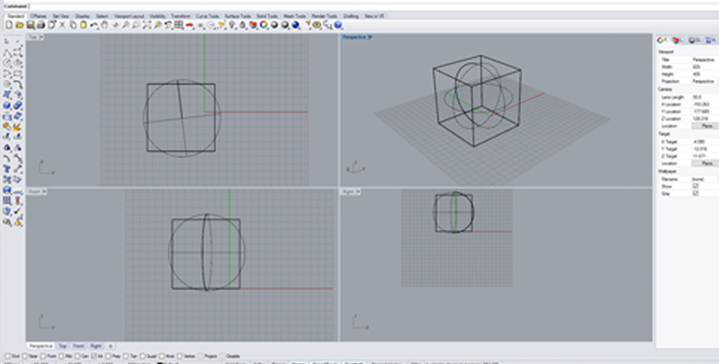
Task: Toggle the wallpaper Gray checkbox
Action: 696,193
